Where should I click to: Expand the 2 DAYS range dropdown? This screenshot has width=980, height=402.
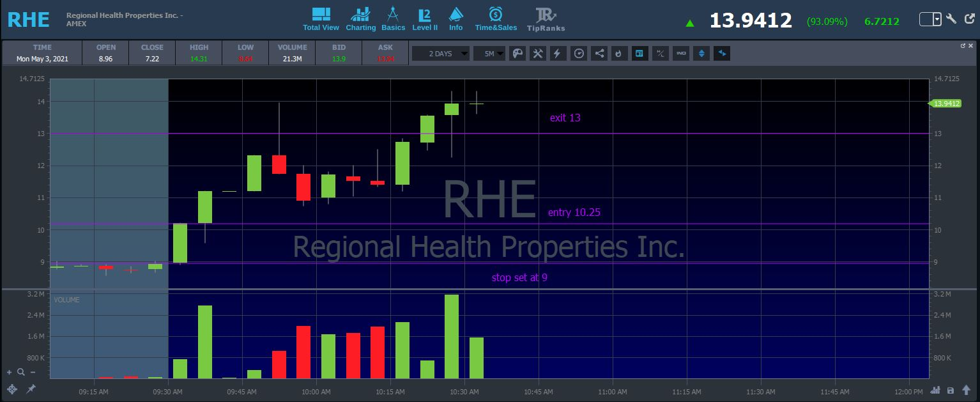(441, 54)
